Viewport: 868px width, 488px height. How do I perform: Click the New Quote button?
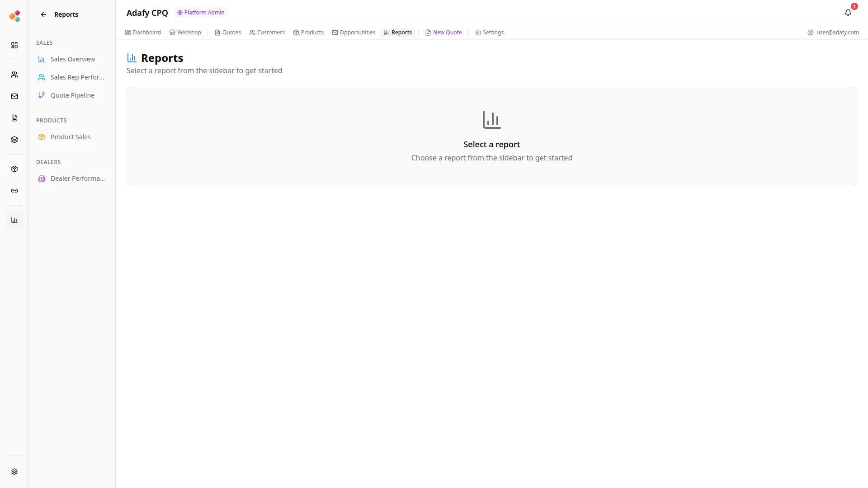pos(443,33)
